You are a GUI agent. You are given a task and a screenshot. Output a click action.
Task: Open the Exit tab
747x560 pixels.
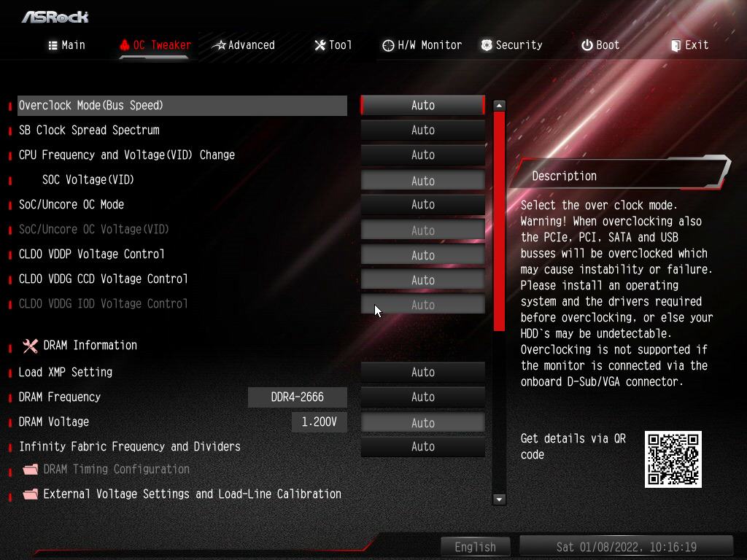click(690, 45)
